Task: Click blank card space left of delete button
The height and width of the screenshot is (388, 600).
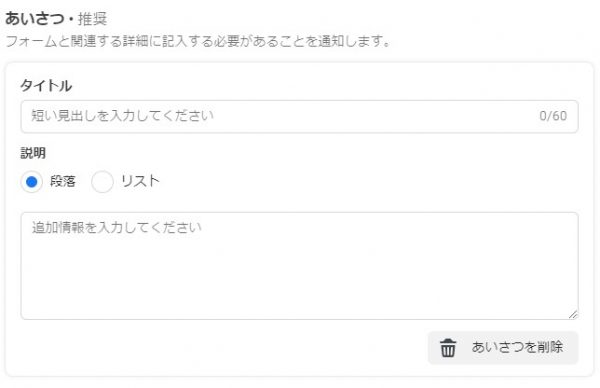Action: tap(222, 347)
